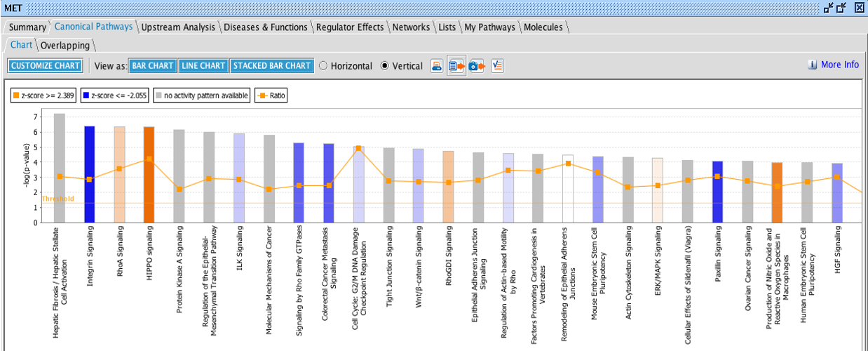
Task: Click the export data icon with orange arrow
Action: [x=457, y=66]
